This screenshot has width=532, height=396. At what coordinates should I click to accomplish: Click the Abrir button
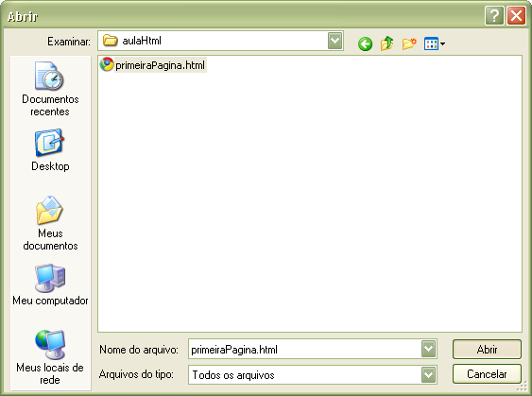487,349
